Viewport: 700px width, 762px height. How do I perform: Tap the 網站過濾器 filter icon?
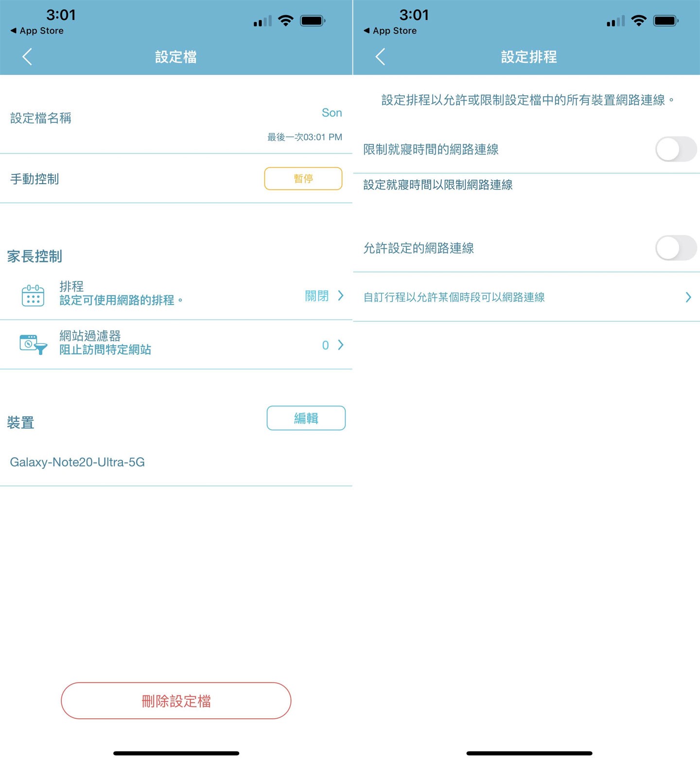(33, 345)
